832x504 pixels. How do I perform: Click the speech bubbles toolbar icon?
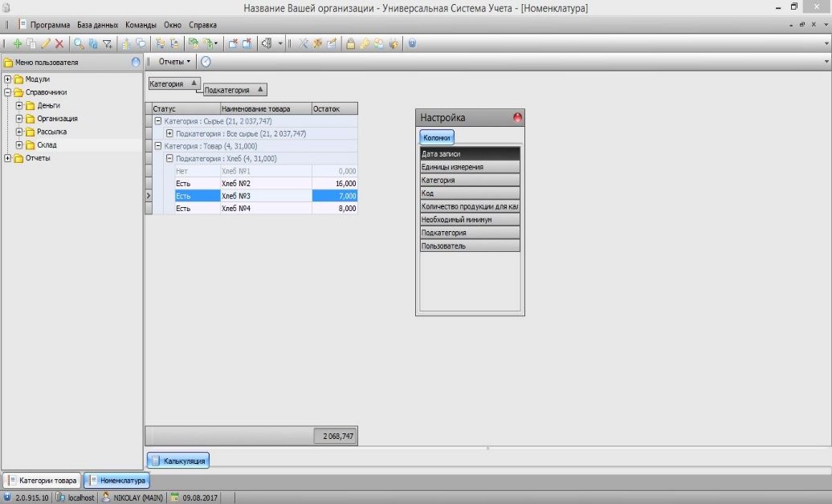coord(141,44)
